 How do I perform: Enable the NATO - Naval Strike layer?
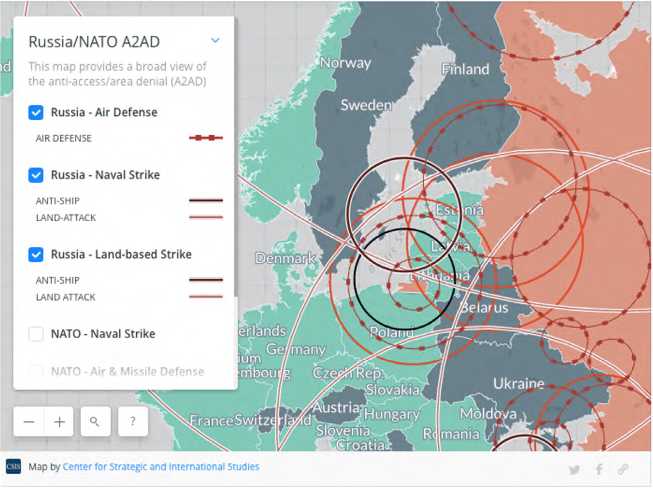[x=36, y=334]
